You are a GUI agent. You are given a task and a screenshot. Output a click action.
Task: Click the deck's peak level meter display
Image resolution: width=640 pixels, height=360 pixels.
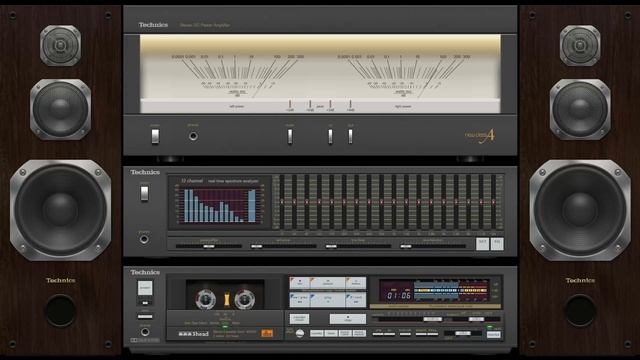(451, 291)
